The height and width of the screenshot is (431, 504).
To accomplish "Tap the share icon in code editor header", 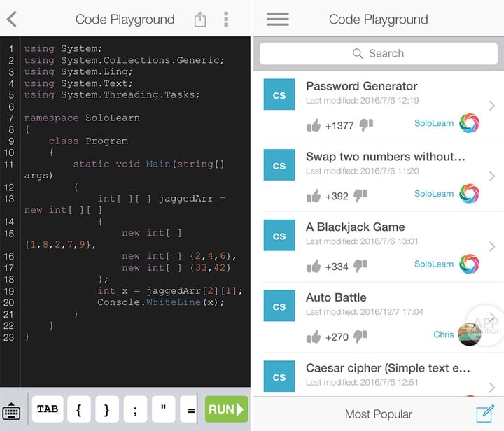I will pyautogui.click(x=200, y=20).
